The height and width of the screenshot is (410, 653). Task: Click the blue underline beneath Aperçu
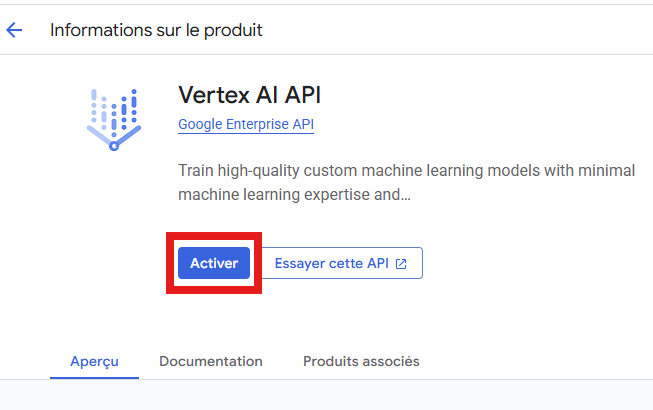click(95, 378)
